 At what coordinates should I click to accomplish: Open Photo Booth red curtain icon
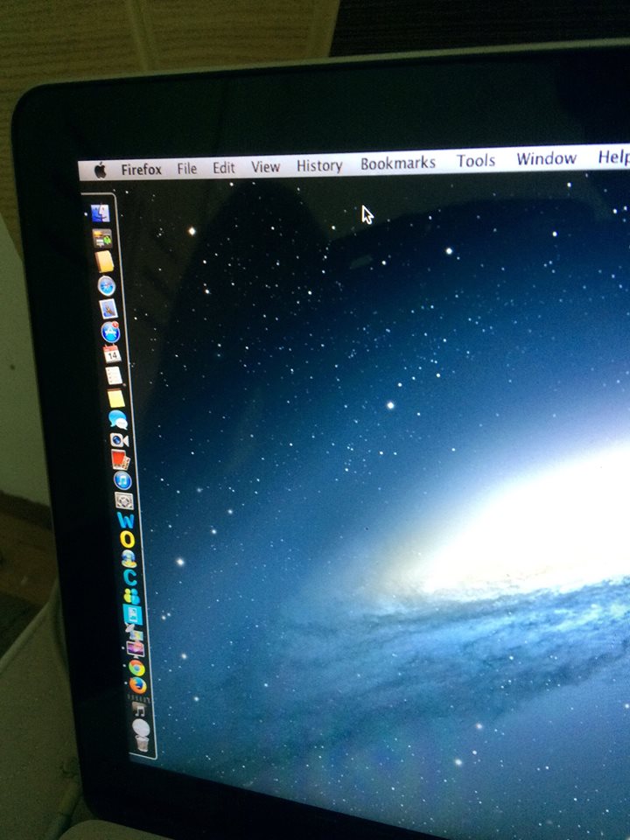click(121, 460)
